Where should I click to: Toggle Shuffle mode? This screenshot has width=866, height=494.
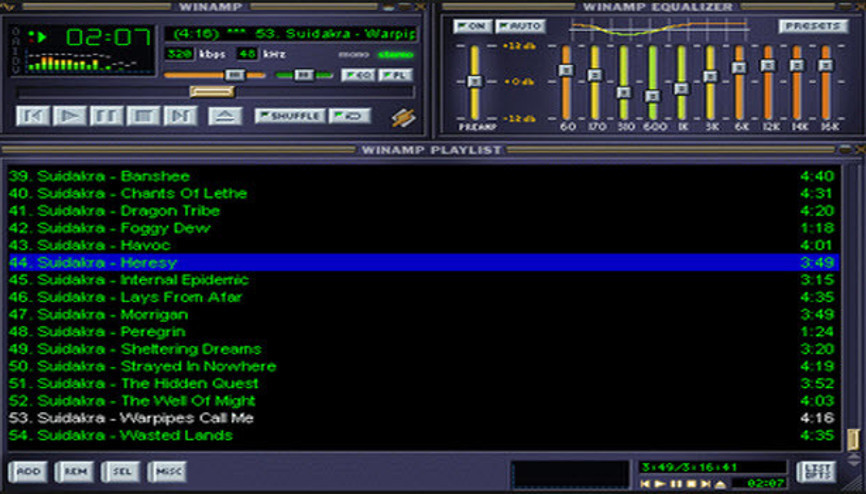290,116
